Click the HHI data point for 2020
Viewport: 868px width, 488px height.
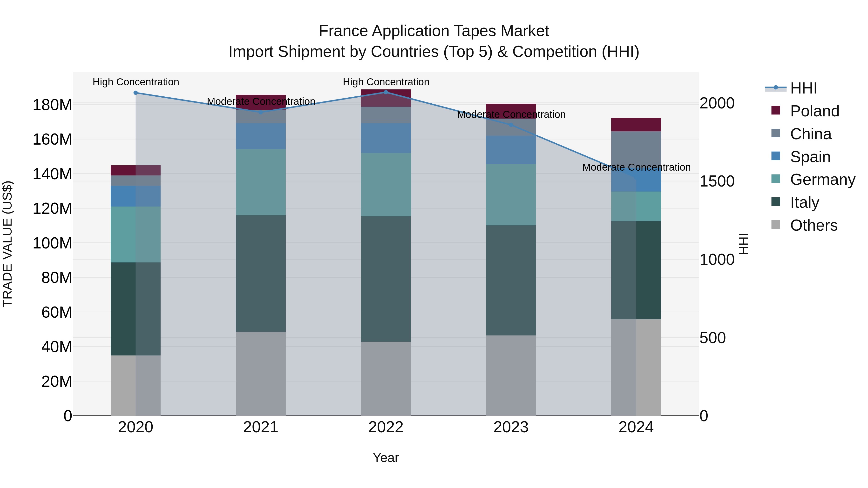pos(136,93)
